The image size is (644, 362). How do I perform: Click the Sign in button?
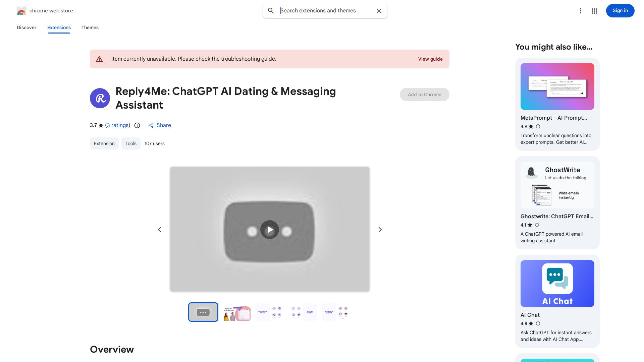[620, 11]
